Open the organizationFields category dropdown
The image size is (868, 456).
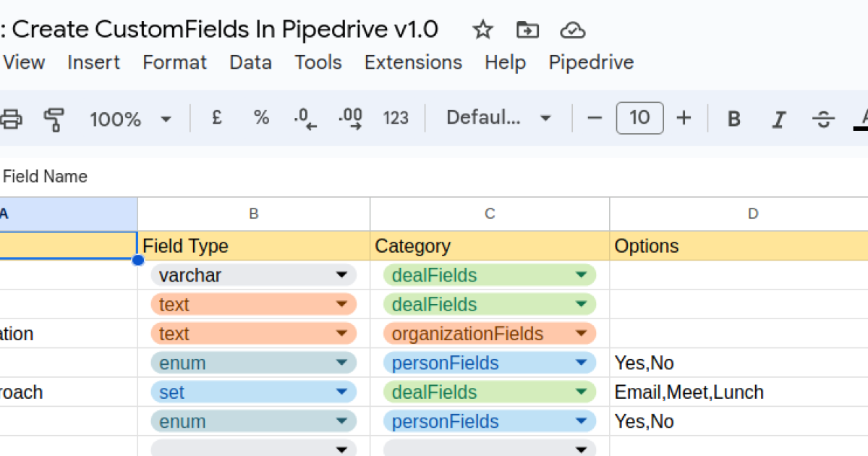[580, 334]
